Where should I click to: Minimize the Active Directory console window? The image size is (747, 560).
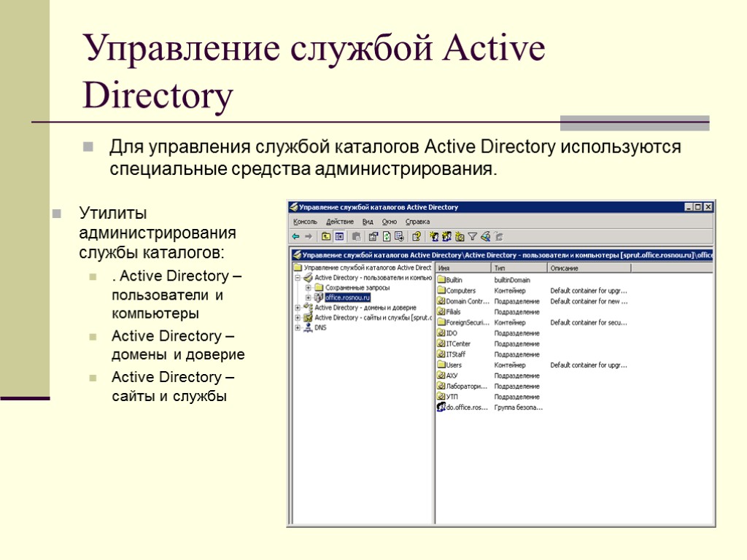click(689, 207)
